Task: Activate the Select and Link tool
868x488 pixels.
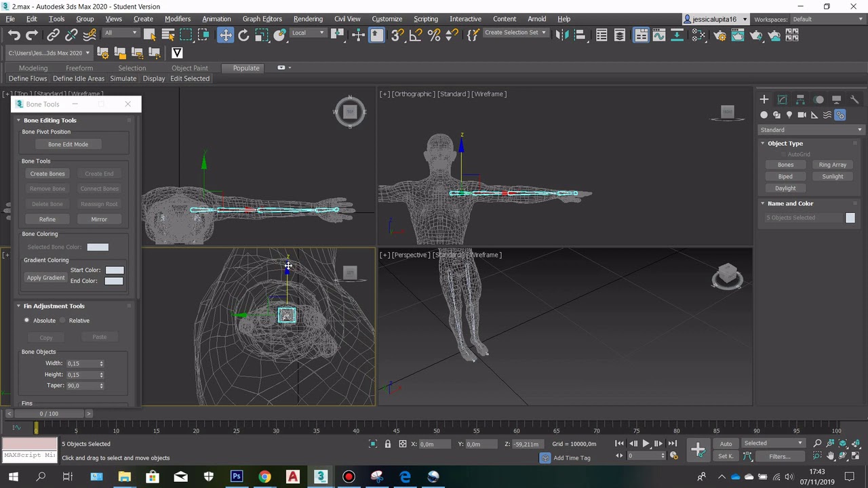Action: (x=54, y=35)
